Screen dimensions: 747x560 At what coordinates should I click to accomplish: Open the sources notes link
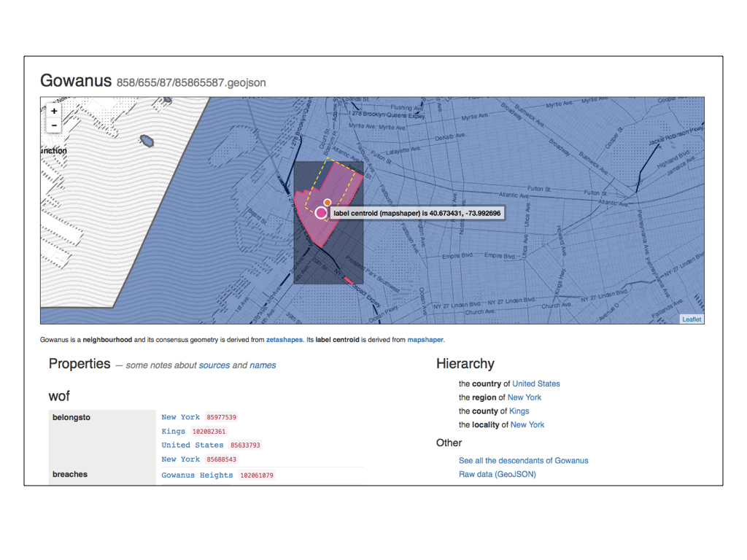click(214, 365)
